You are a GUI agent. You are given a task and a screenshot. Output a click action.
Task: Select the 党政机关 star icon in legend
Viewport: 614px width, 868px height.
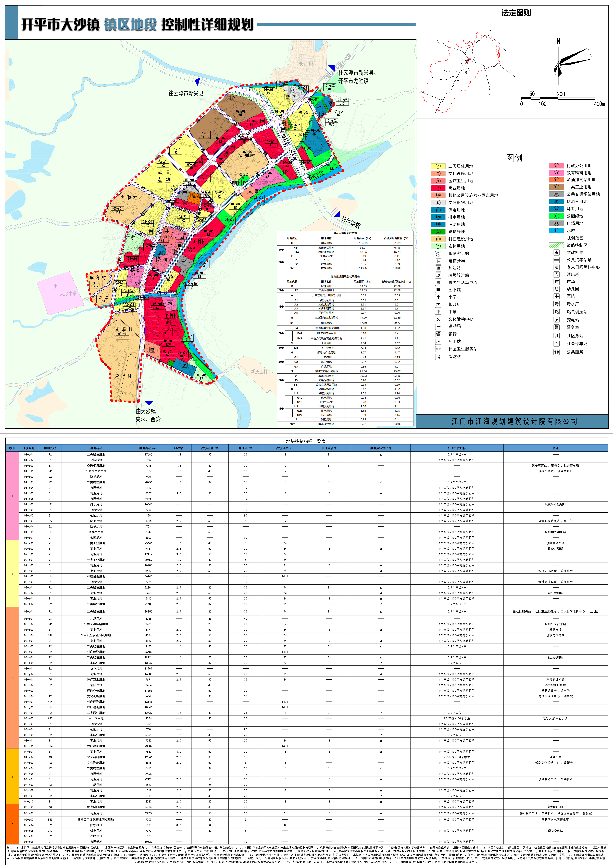(556, 253)
